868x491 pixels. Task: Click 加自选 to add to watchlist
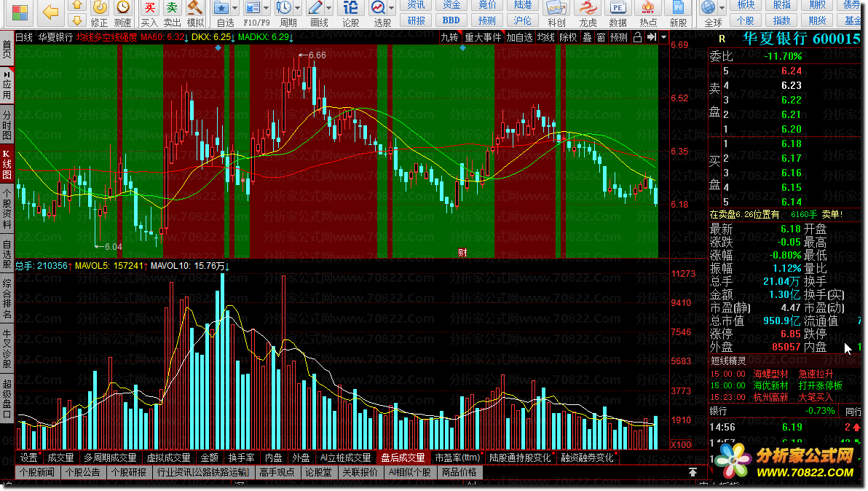point(519,37)
